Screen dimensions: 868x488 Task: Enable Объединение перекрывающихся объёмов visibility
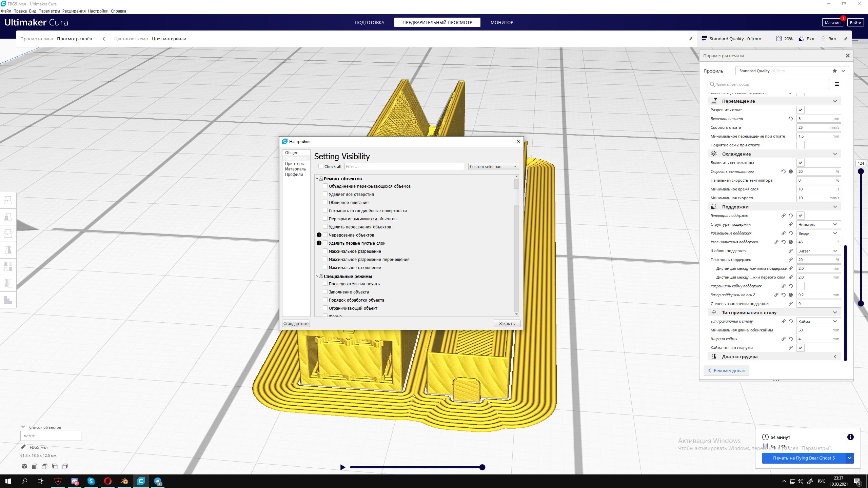(325, 186)
